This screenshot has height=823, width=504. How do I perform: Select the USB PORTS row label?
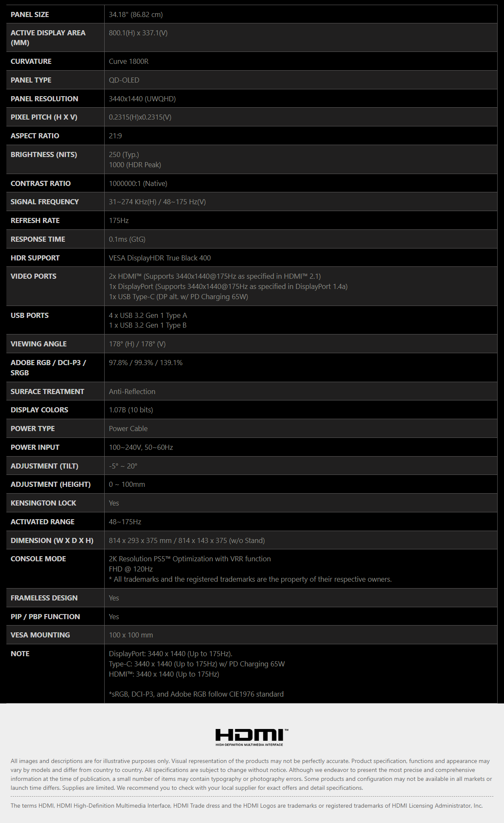(29, 315)
